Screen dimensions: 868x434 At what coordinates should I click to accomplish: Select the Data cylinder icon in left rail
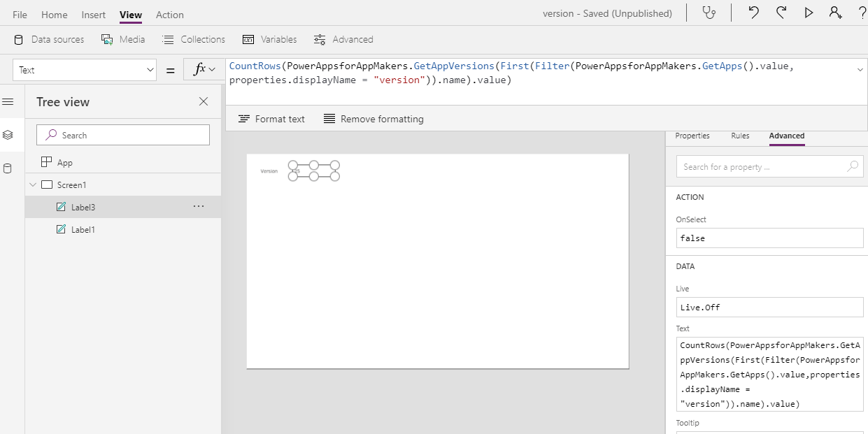pos(8,168)
